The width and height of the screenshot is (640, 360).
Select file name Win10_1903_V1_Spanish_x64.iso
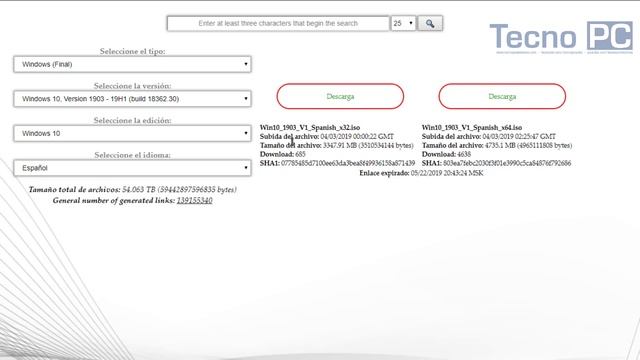(x=472, y=127)
